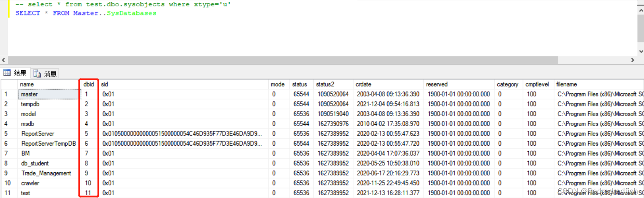
Task: Click crdate 2021-12-04 09:54:16.813 cell
Action: click(x=388, y=104)
